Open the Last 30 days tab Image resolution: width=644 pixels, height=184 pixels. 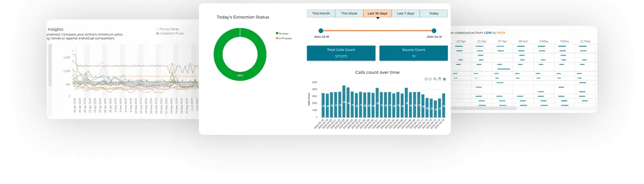(x=377, y=14)
